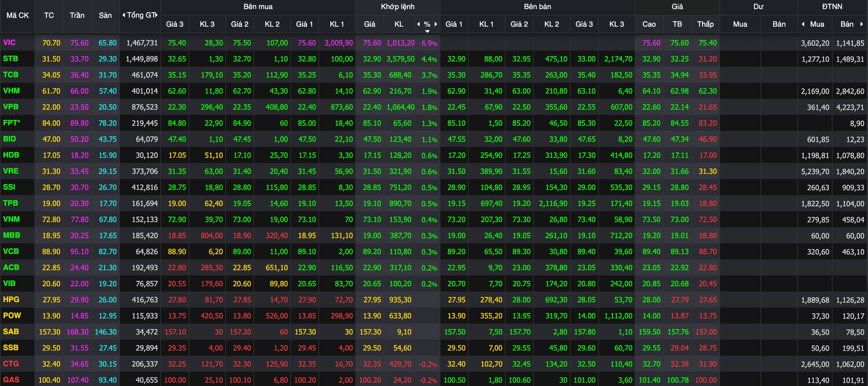Open the MBB stock symbol

pos(12,235)
